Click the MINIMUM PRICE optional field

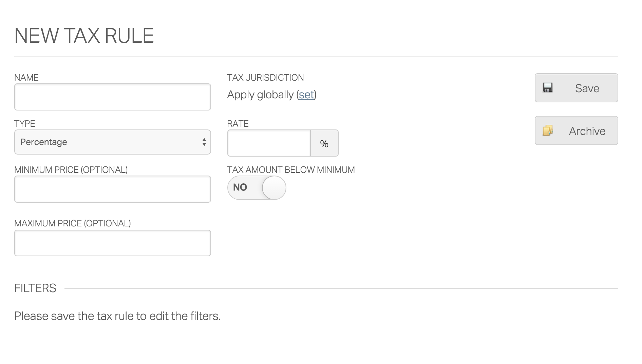(x=112, y=189)
